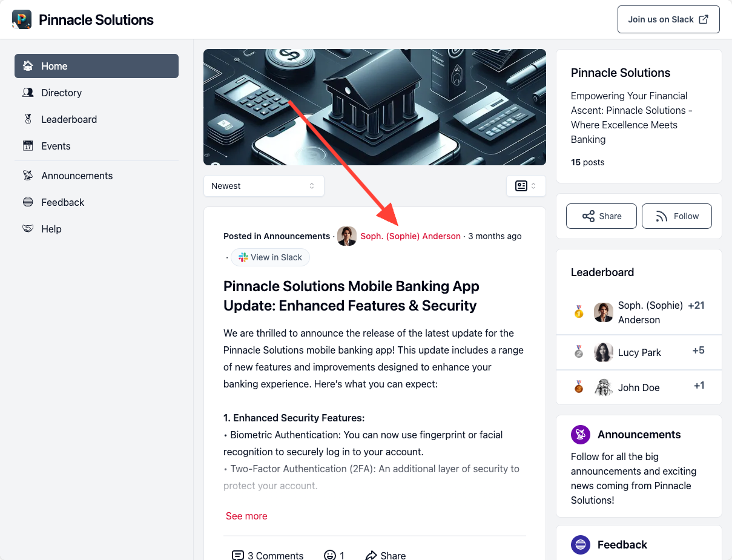
Task: Open the Announcements section from the sidebar
Action: [76, 176]
